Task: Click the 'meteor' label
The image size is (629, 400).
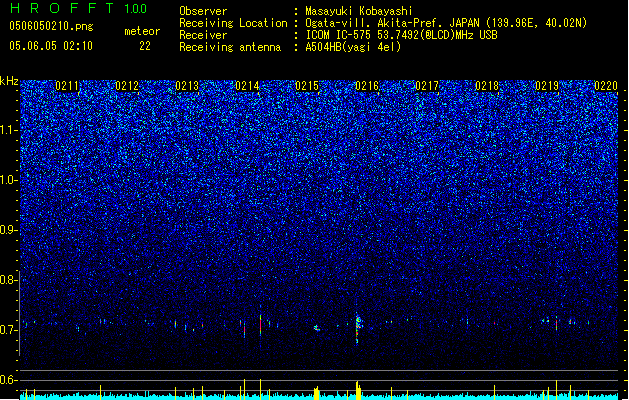Action: [x=142, y=31]
